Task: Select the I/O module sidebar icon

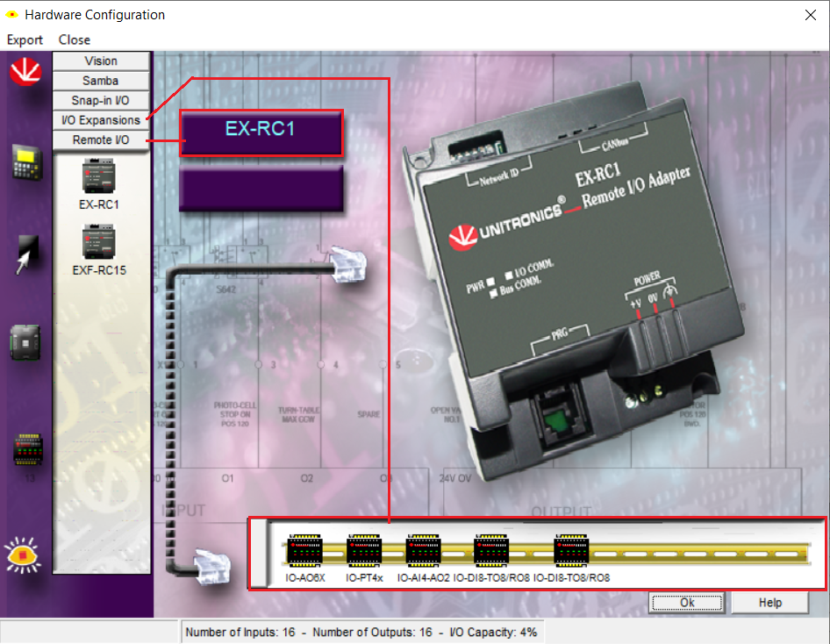Action: tap(27, 449)
